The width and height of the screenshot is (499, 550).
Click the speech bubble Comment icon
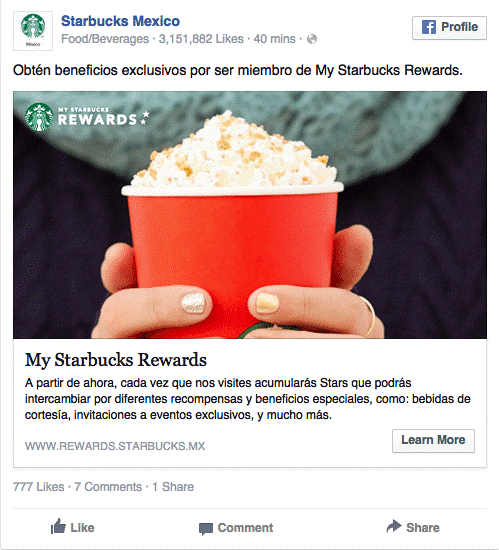pyautogui.click(x=205, y=529)
